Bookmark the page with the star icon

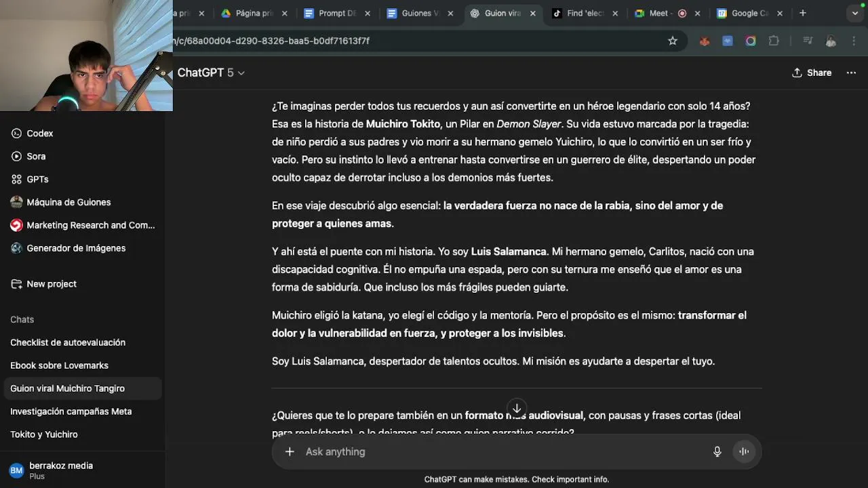point(673,41)
